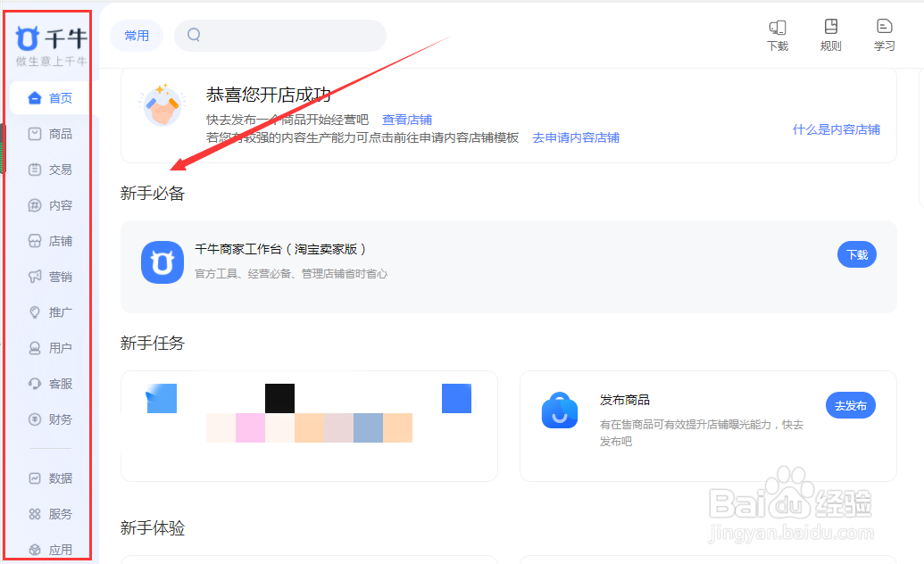Screen dimensions: 924x564
Task: Click the 财务 finance yen icon
Action: (35, 419)
